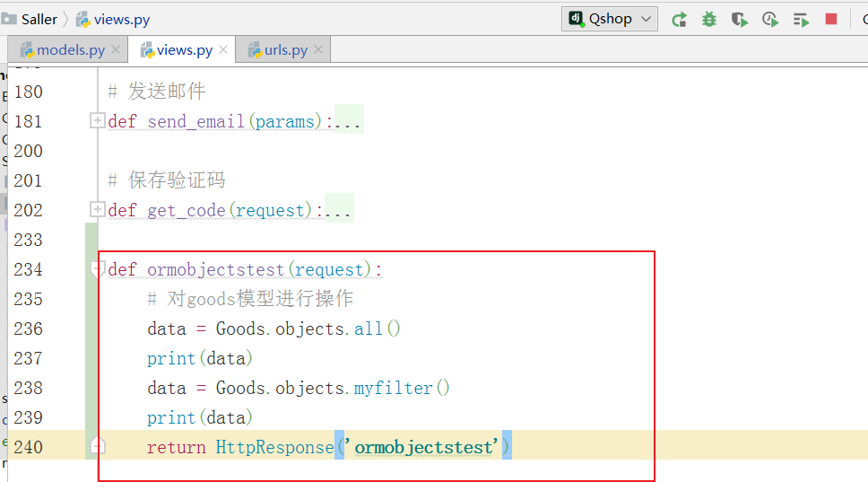Click line number 180 in gutter
The height and width of the screenshot is (482, 868).
click(x=28, y=92)
